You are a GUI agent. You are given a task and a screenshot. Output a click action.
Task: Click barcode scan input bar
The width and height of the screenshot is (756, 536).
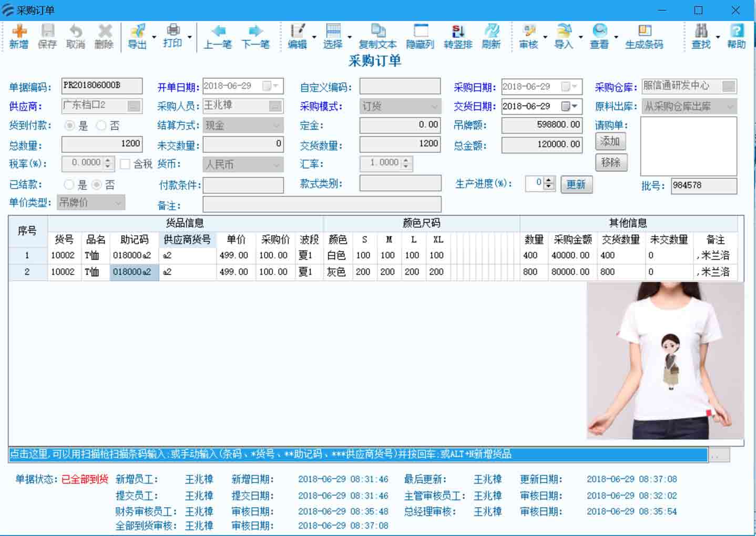(358, 455)
